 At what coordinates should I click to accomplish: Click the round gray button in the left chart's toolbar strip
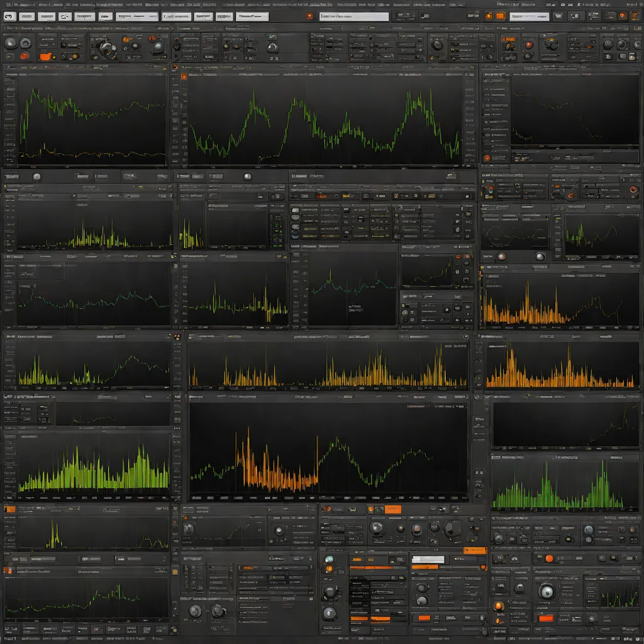click(x=36, y=177)
